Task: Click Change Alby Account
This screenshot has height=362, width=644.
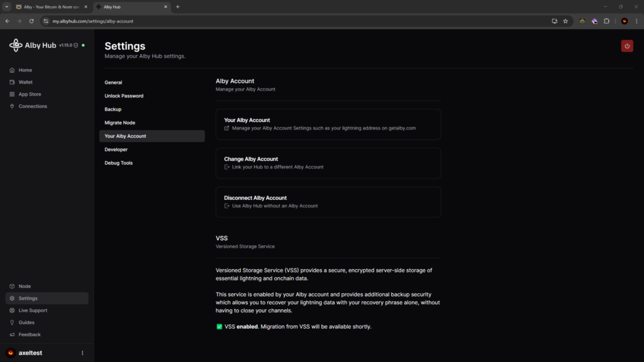Action: point(328,163)
